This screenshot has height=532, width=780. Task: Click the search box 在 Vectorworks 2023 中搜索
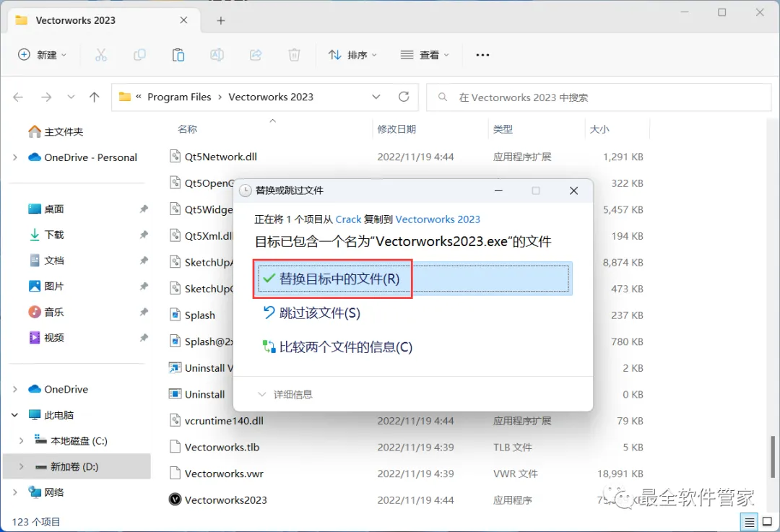pyautogui.click(x=599, y=97)
